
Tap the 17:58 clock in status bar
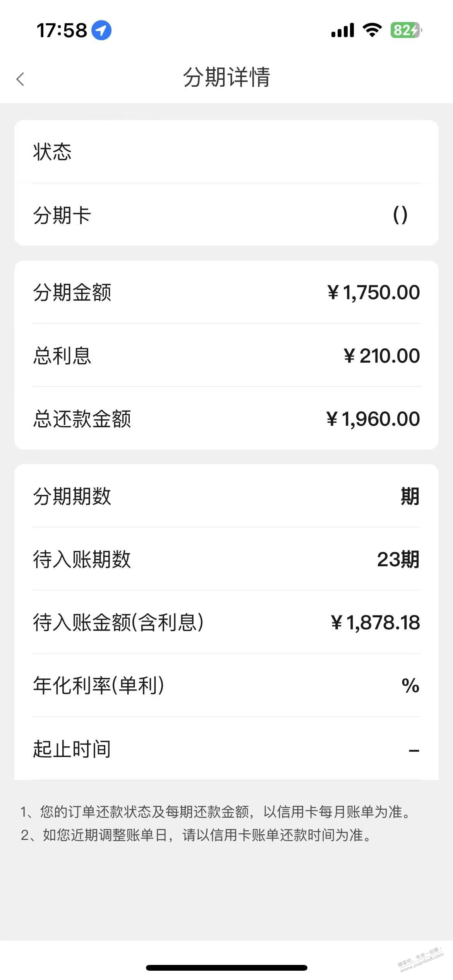click(x=62, y=30)
